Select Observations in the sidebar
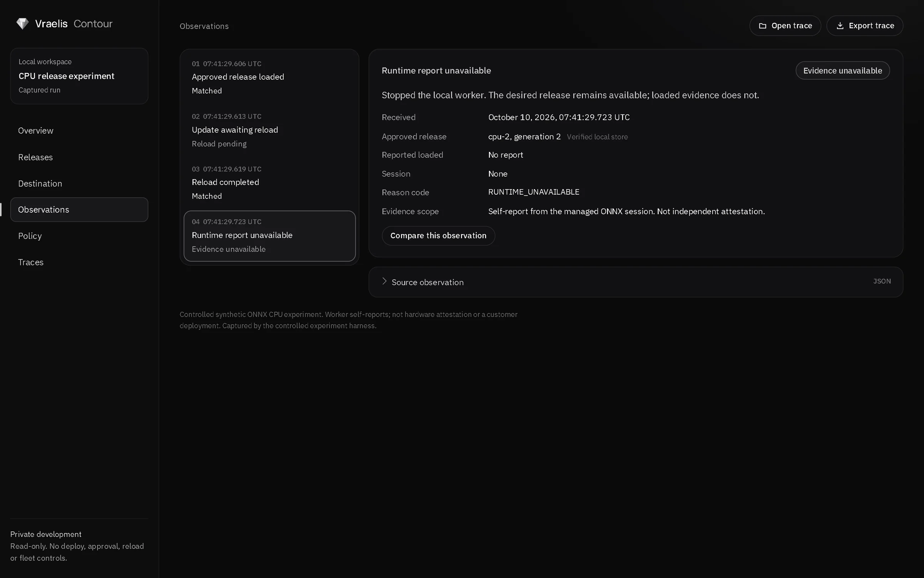 pos(79,210)
